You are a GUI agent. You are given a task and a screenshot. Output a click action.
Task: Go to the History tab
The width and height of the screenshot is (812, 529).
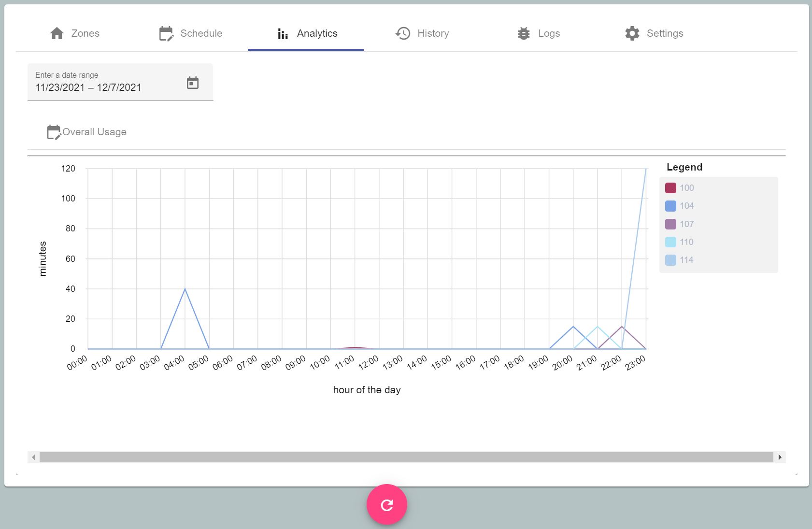(422, 33)
